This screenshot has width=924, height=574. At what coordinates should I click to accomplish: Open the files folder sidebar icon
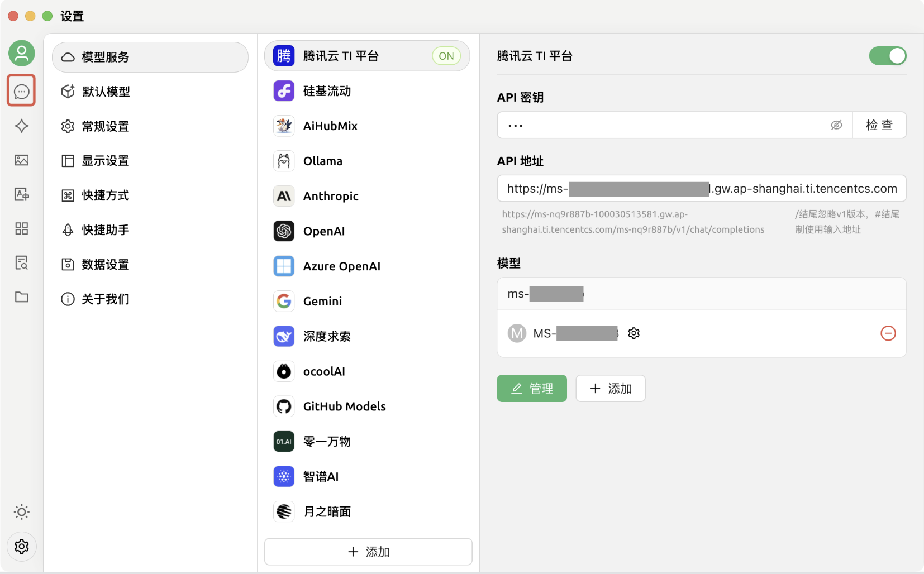[x=21, y=297]
